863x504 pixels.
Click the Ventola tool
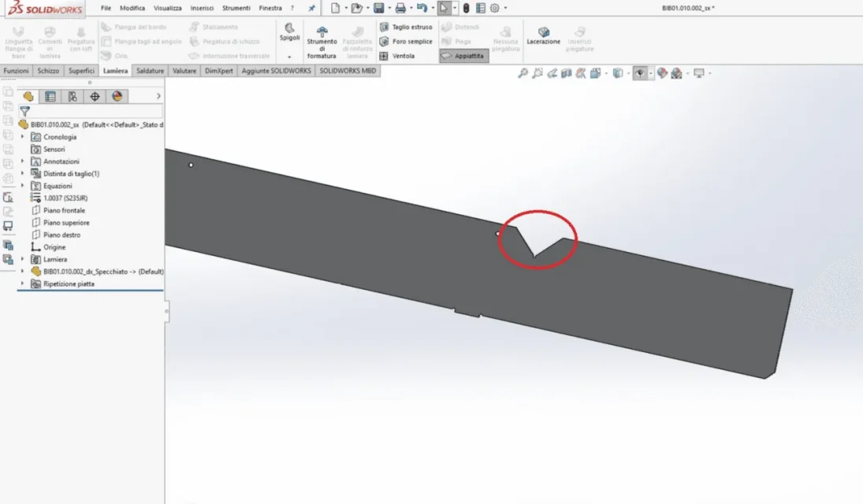pyautogui.click(x=397, y=56)
